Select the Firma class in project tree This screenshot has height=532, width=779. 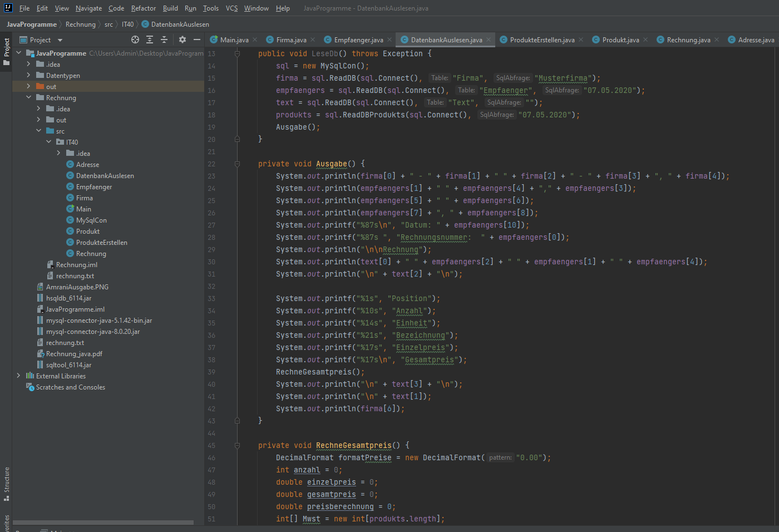(x=84, y=198)
